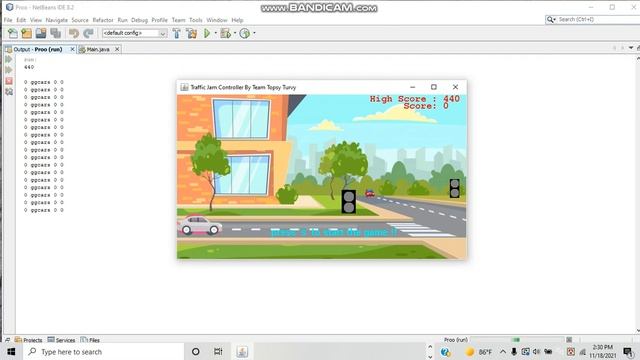Expand the Profile Project dropdown arrow
Viewport: 640px width, 360px height.
tap(254, 33)
